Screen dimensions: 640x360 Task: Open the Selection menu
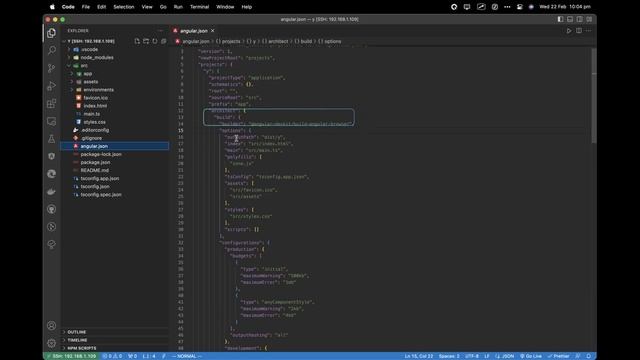[124, 7]
